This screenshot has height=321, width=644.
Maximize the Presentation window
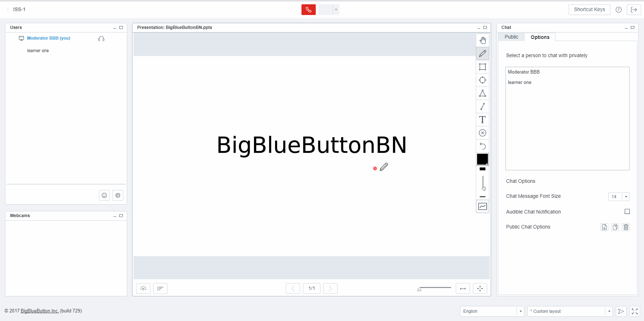tap(485, 27)
